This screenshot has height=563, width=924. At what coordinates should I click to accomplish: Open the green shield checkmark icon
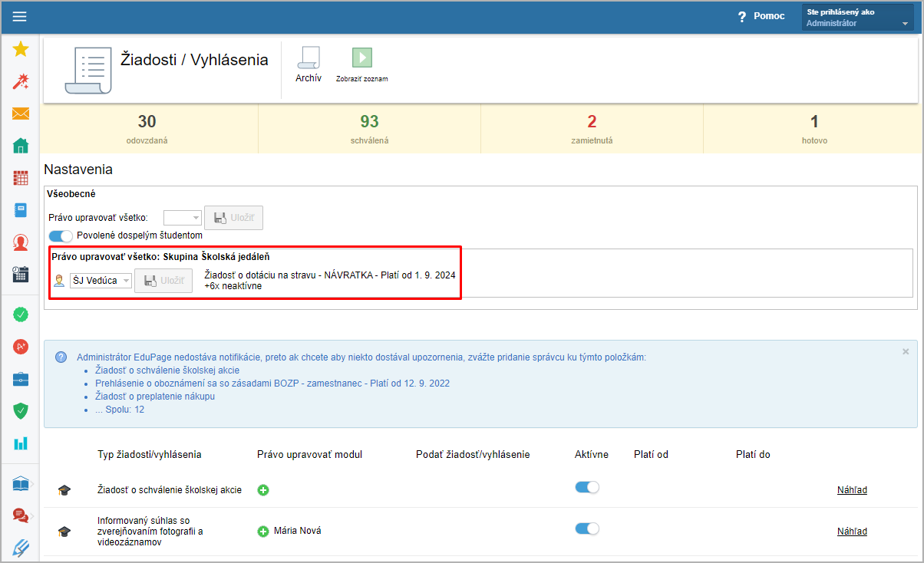point(21,411)
